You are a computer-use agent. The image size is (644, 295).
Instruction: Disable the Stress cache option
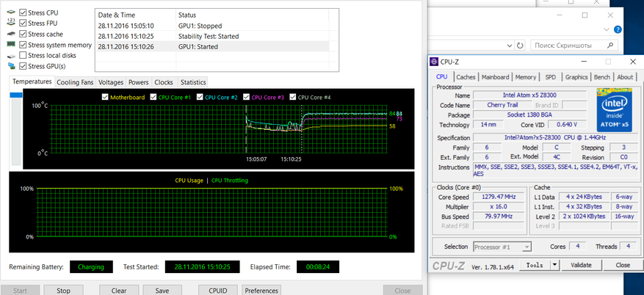[23, 34]
